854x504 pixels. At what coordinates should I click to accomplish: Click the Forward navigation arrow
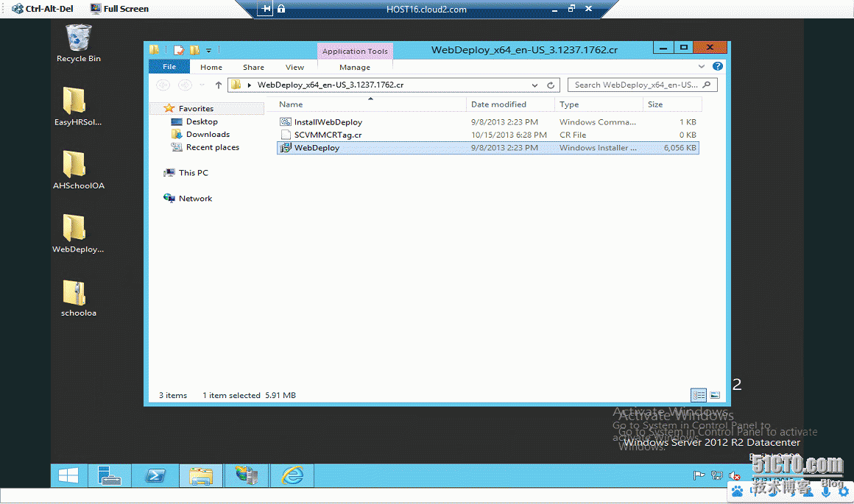pyautogui.click(x=186, y=85)
